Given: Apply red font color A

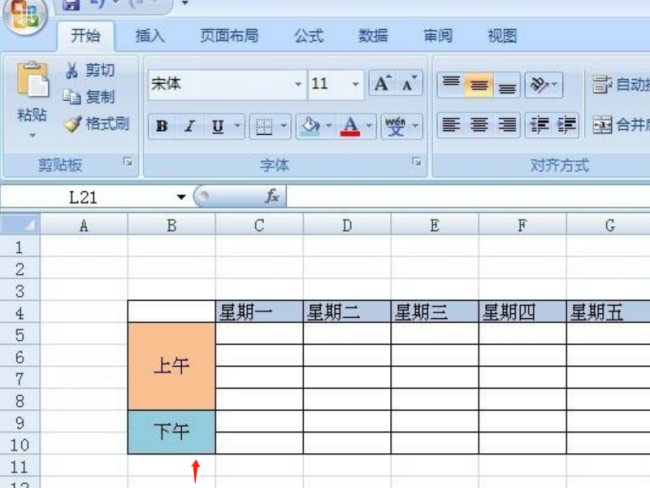Looking at the screenshot, I should [x=350, y=126].
